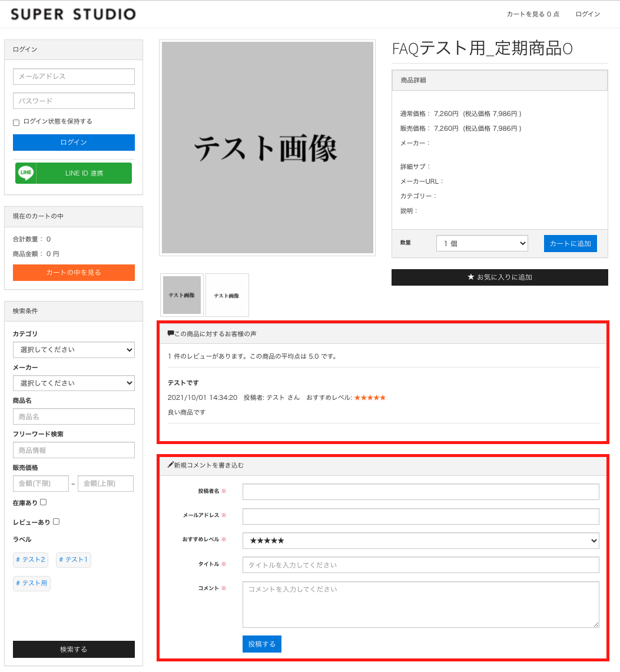This screenshot has height=672, width=620.
Task: Click the 投稿する button
Action: [x=262, y=644]
